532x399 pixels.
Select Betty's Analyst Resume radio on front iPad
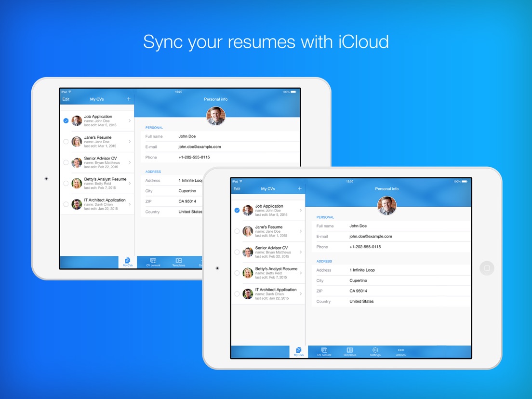click(x=237, y=273)
